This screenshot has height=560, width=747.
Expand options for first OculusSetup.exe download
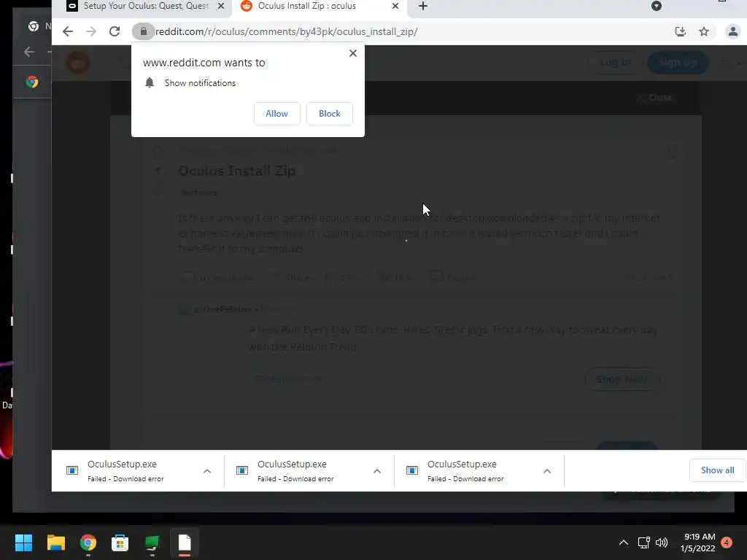tap(207, 472)
